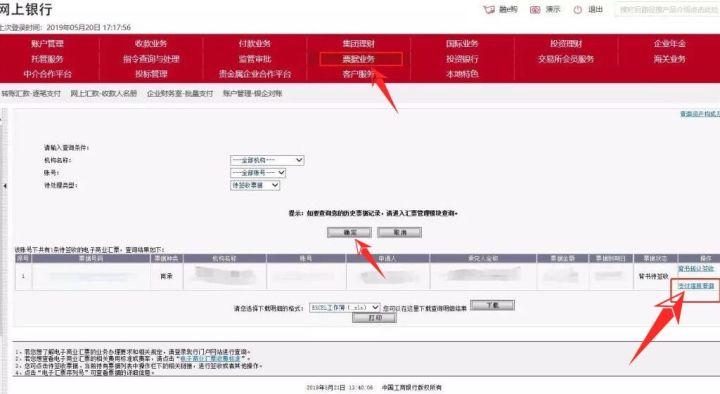Screen dimensions: 720x394
Task: Open the 账户管理 menu
Action: point(47,44)
